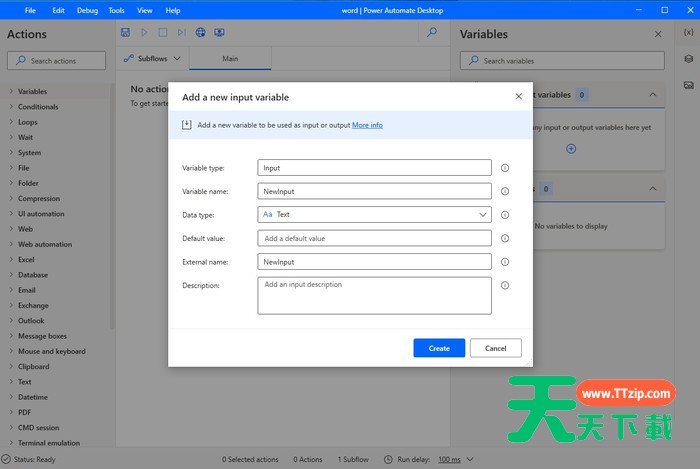Image resolution: width=700 pixels, height=469 pixels.
Task: Click the Stop flow square icon
Action: tap(164, 33)
